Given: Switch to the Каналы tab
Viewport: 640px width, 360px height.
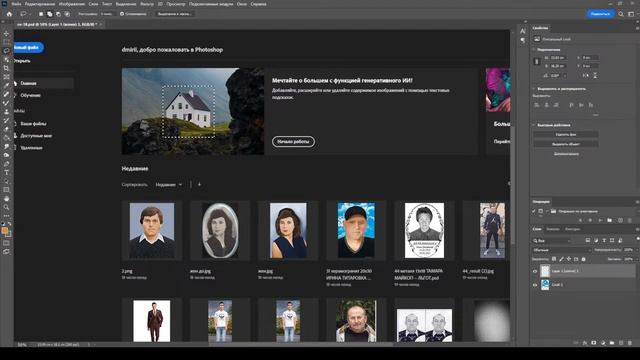Looking at the screenshot, I should tap(553, 229).
